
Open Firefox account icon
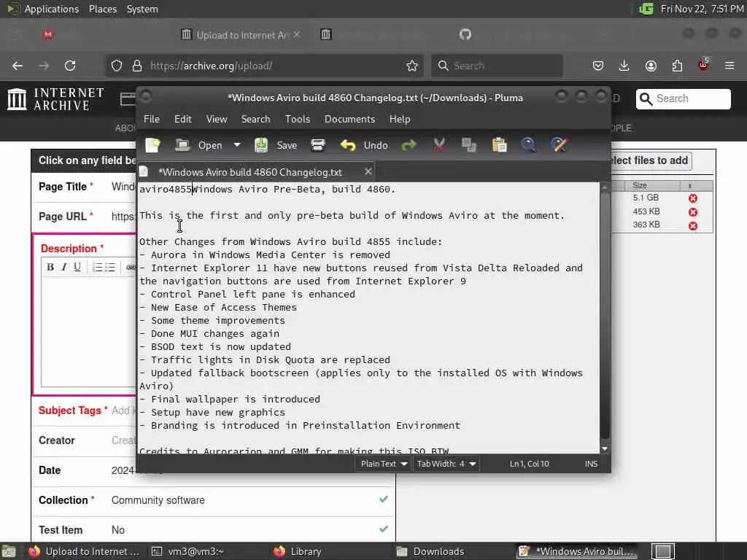click(651, 66)
